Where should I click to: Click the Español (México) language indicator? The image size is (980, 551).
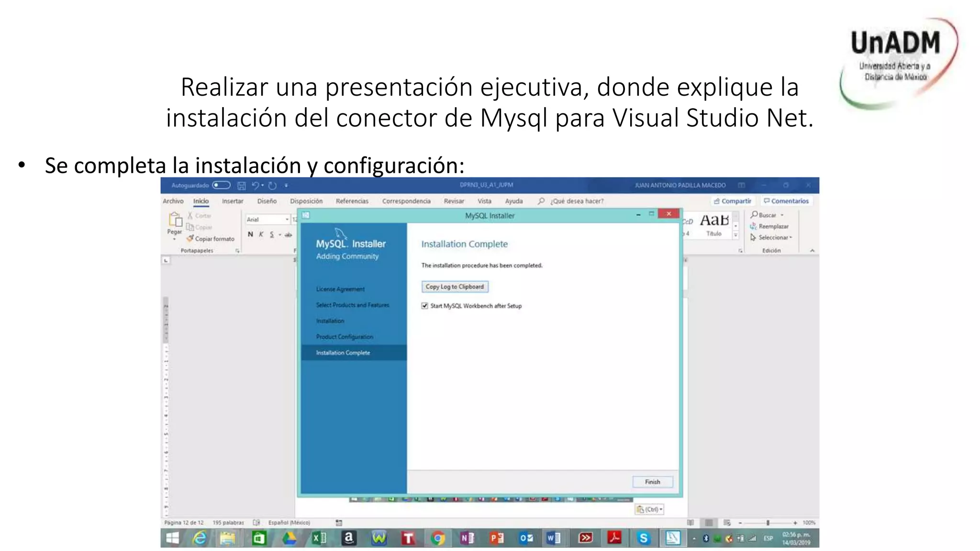(x=289, y=523)
